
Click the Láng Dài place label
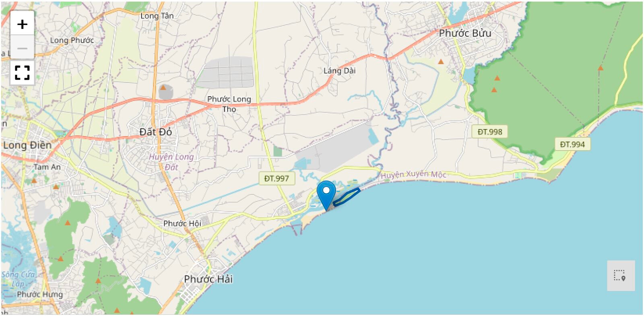[x=339, y=70]
